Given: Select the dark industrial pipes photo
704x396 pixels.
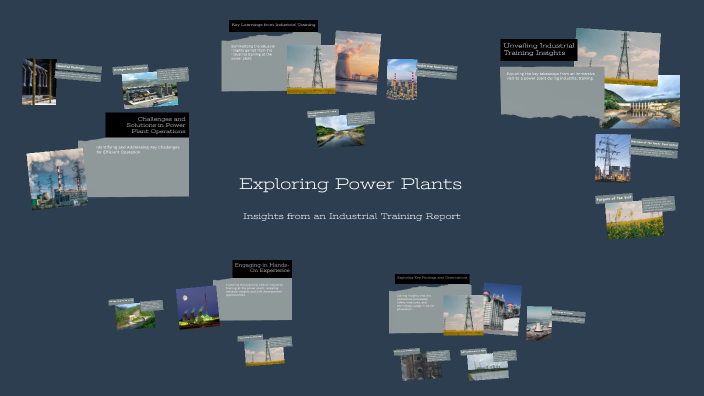Looking at the screenshot, I should tap(39, 82).
